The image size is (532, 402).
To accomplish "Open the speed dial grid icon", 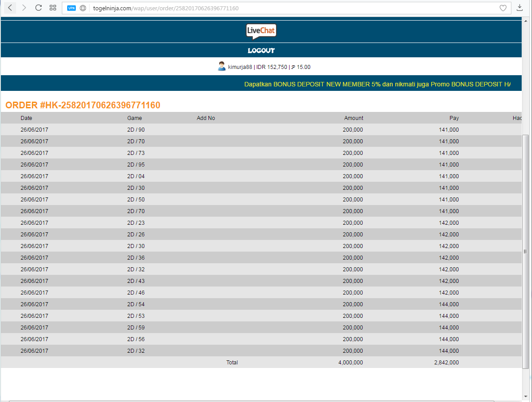I will click(53, 8).
